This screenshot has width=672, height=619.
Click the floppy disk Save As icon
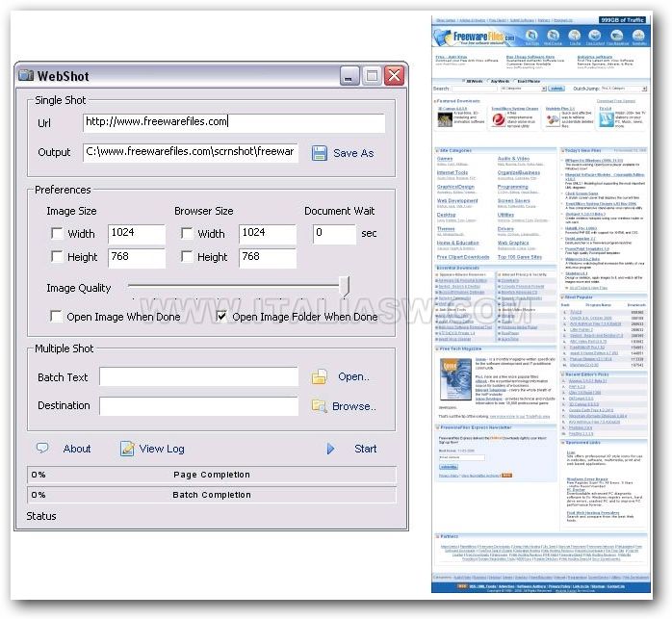(x=320, y=153)
